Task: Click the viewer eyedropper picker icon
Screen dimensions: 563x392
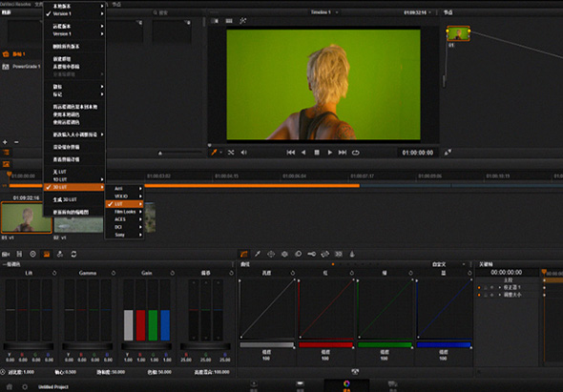Action: [214, 153]
